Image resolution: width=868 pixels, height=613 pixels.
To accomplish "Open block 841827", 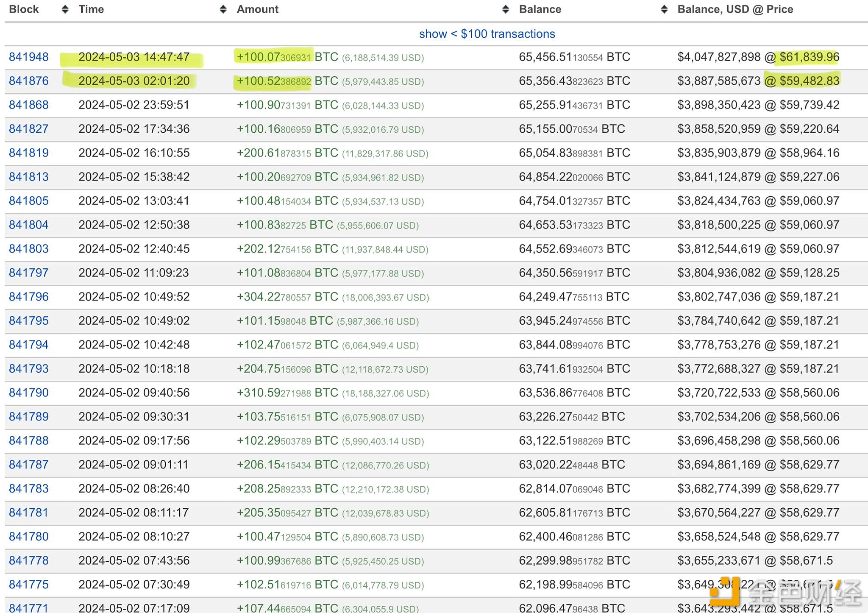I will [29, 129].
